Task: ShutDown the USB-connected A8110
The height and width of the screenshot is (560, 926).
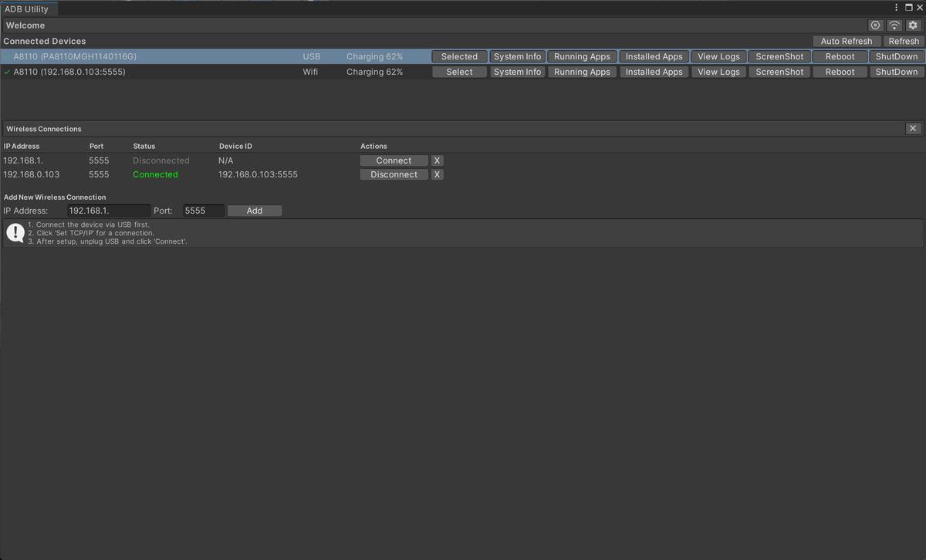Action: 897,56
